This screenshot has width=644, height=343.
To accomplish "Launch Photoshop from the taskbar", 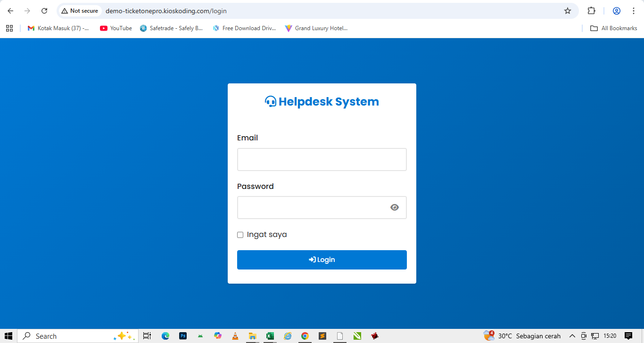I will [182, 336].
